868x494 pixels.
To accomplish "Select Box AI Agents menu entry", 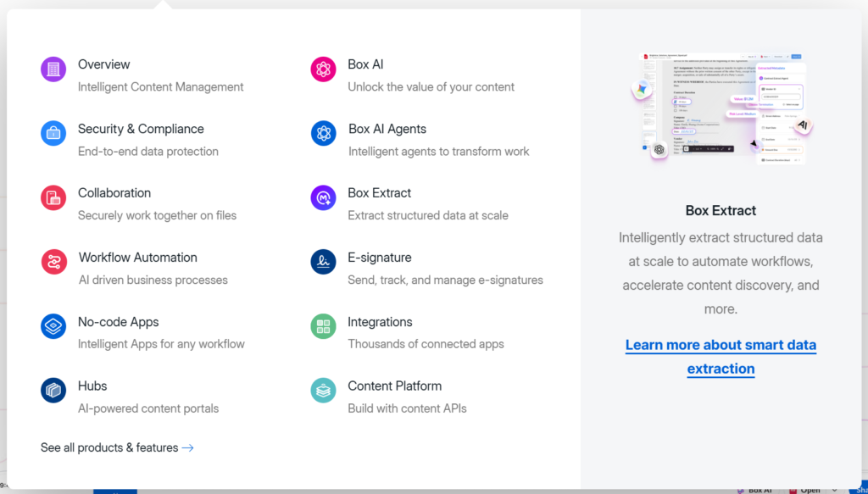I will [387, 129].
